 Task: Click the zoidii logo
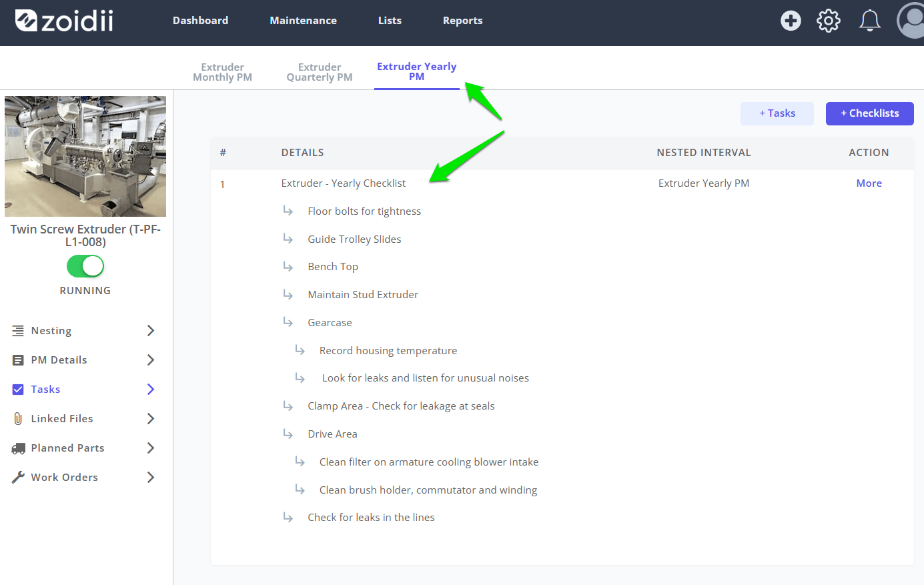[64, 21]
